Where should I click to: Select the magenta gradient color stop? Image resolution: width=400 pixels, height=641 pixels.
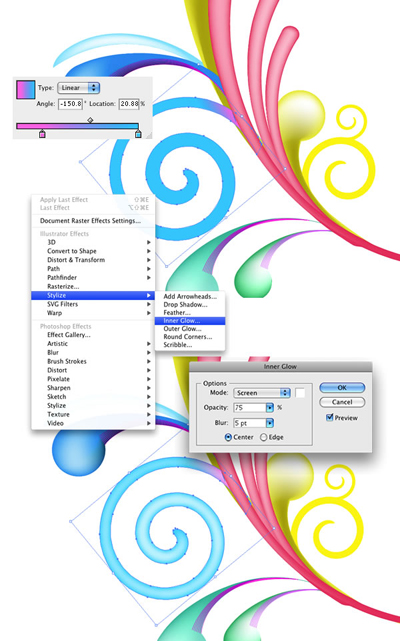tap(42, 134)
